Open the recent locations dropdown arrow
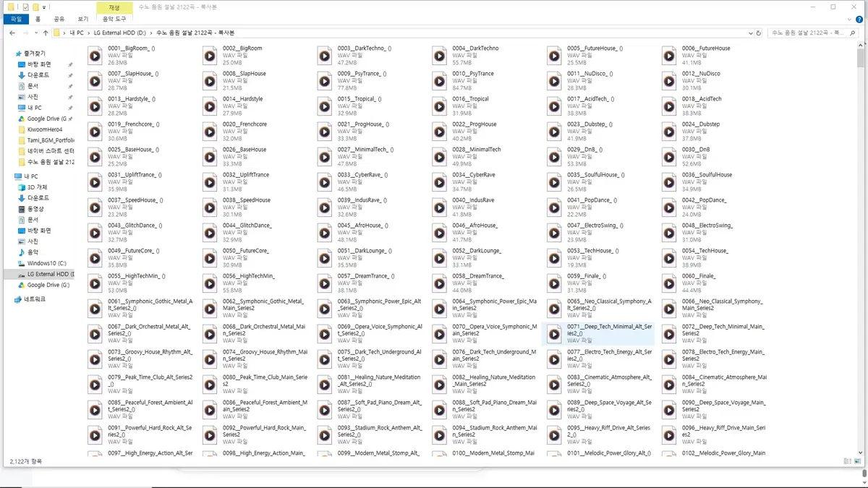Image resolution: width=868 pixels, height=488 pixels. [35, 33]
